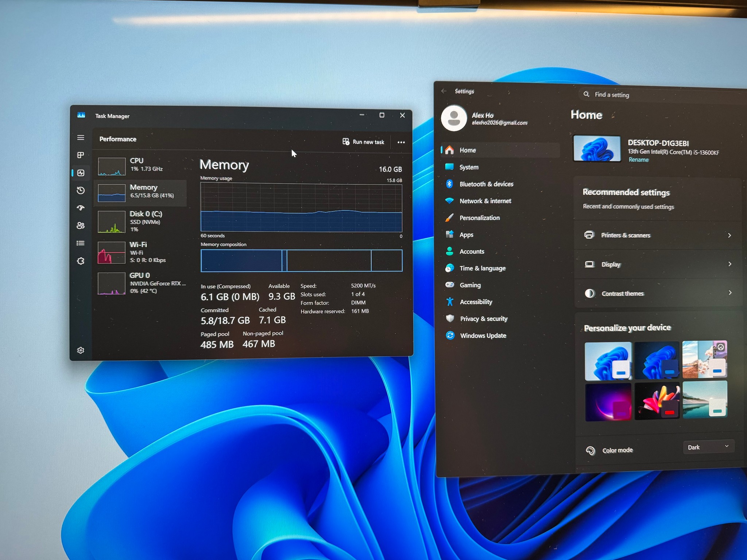Click the Memory composition bar
Viewport: 747px width, 560px height.
pyautogui.click(x=301, y=261)
